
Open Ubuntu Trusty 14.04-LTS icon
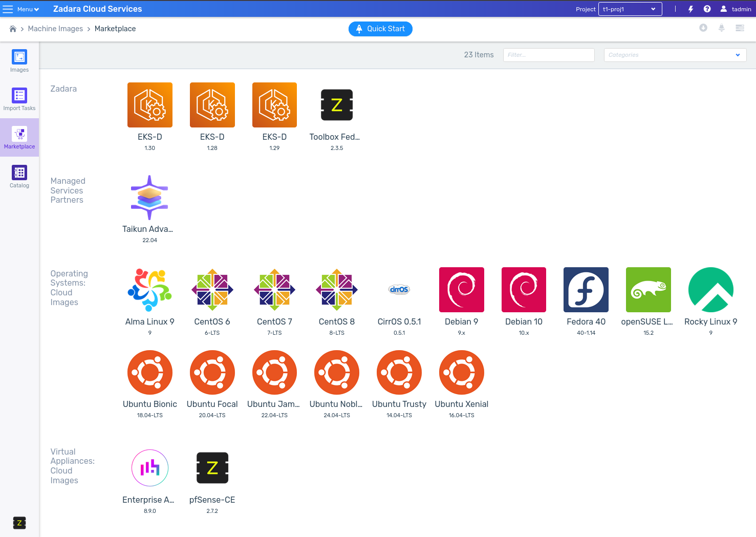coord(399,372)
